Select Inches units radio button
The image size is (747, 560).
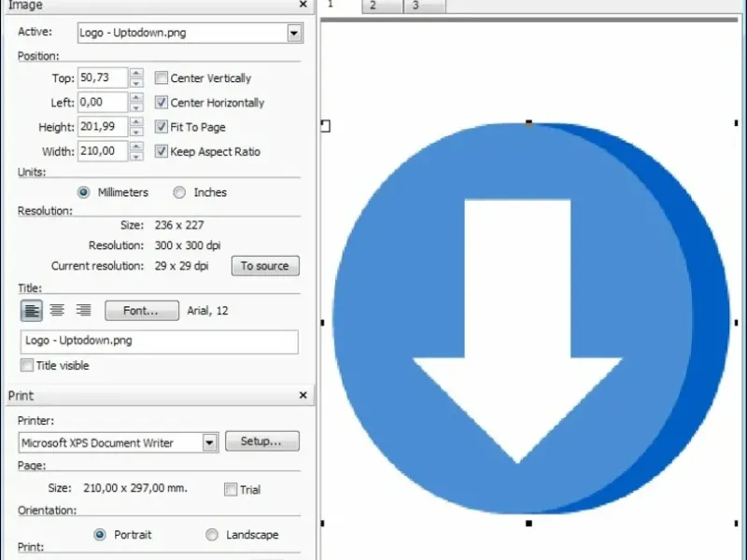[x=179, y=192]
